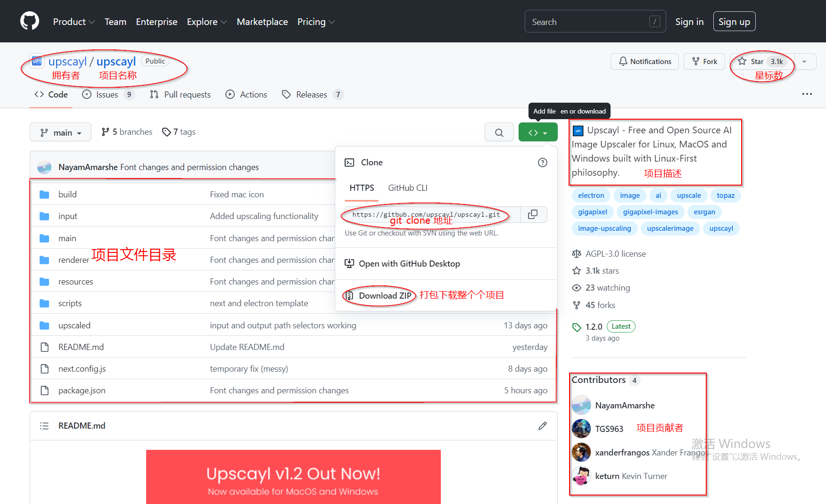Screen dimensions: 826x504
Task: Click the GitHub search field
Action: pyautogui.click(x=589, y=22)
